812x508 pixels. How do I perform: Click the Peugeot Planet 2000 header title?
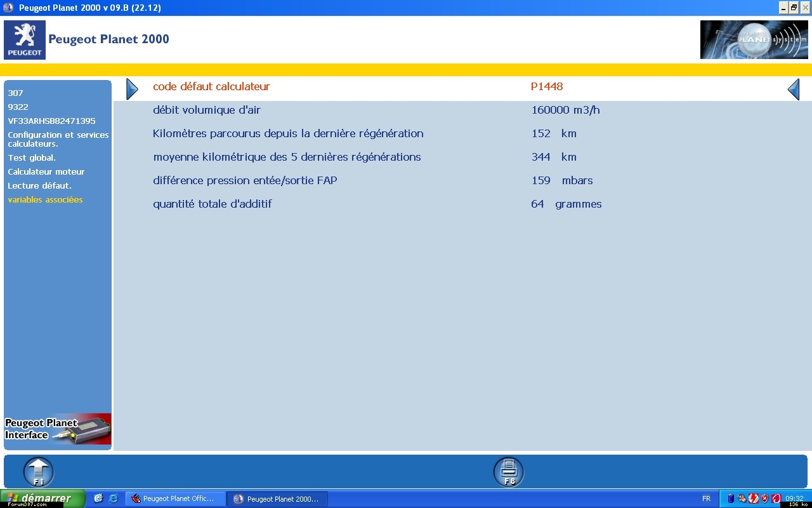pyautogui.click(x=108, y=39)
